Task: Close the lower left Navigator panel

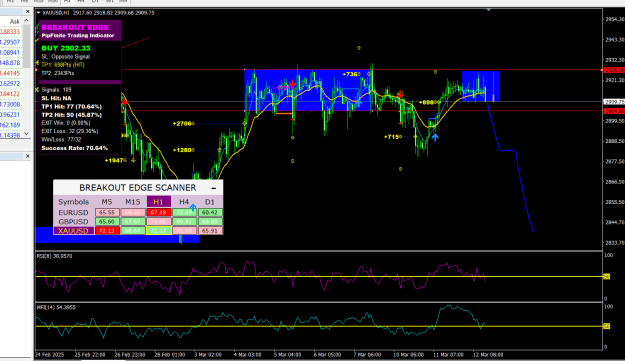Action: tap(28, 156)
